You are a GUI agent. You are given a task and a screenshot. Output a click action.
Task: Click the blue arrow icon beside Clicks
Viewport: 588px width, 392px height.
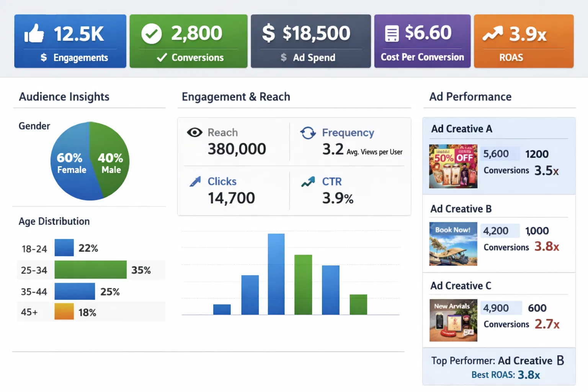click(195, 181)
